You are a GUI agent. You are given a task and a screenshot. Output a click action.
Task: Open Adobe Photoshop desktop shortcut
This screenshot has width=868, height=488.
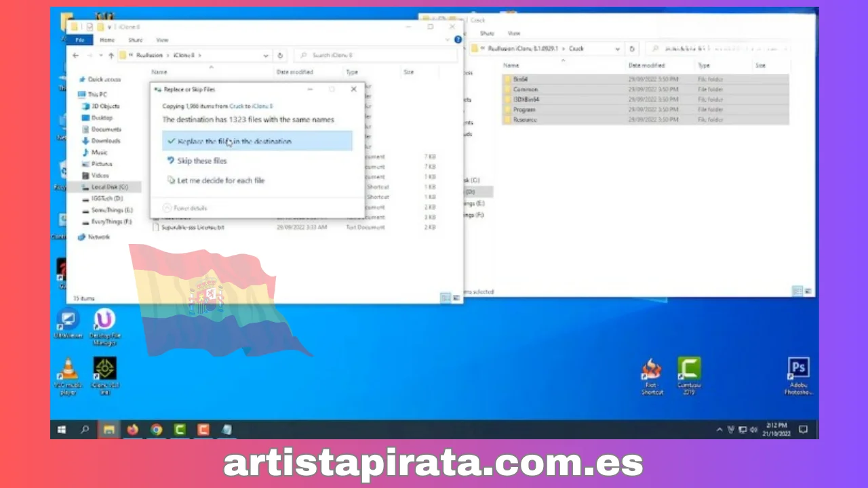tap(799, 376)
